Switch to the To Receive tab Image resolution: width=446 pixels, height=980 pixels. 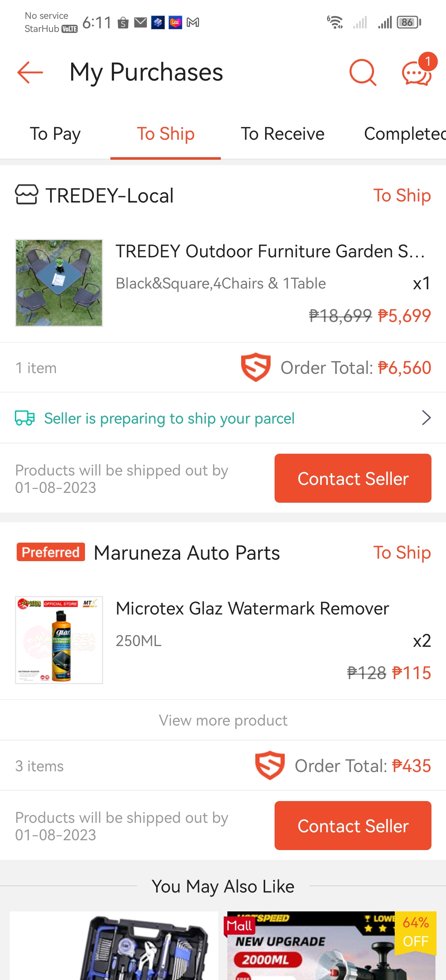(282, 134)
